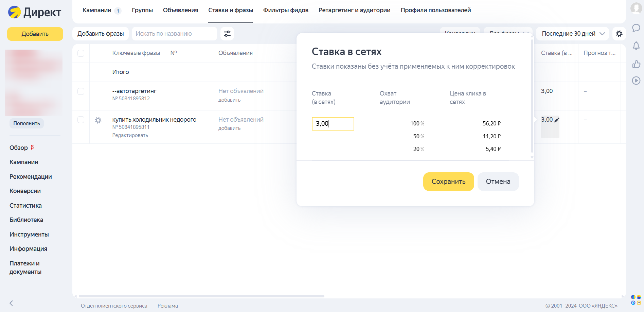Click the Редактировать link under the keyword

pos(130,135)
